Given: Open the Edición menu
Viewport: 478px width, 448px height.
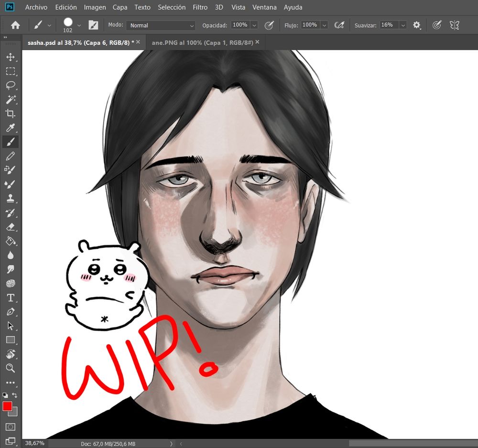Looking at the screenshot, I should (x=66, y=7).
